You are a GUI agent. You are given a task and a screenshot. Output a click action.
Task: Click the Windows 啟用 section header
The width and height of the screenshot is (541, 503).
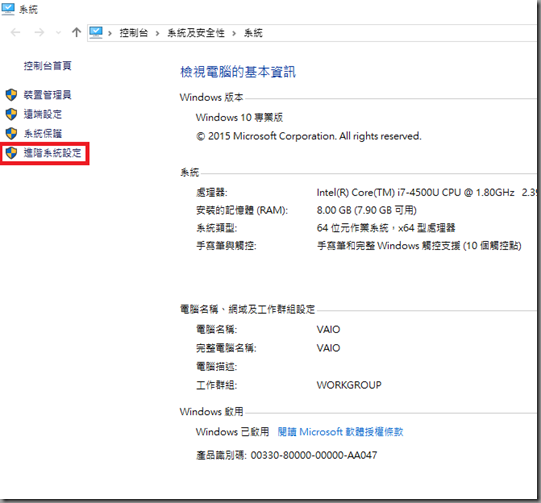point(211,412)
